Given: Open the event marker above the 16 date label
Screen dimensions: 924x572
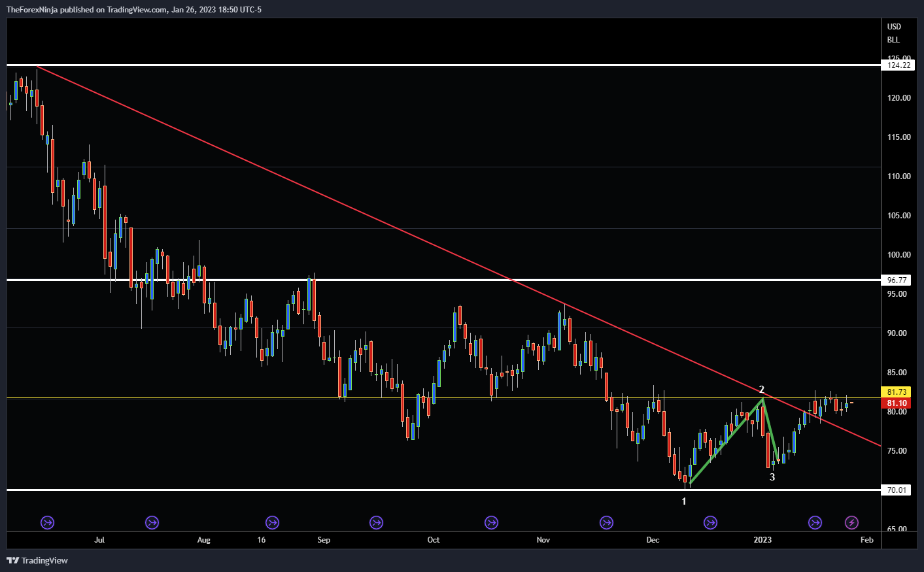Looking at the screenshot, I should click(272, 522).
